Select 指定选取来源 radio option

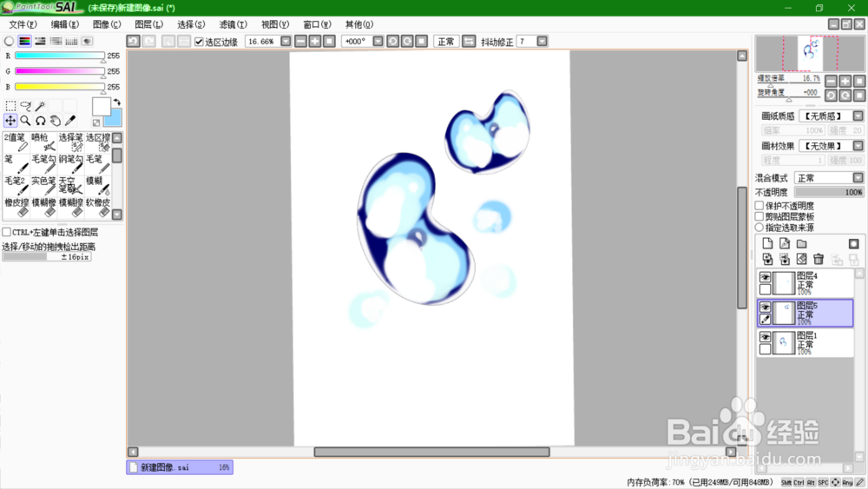click(759, 227)
